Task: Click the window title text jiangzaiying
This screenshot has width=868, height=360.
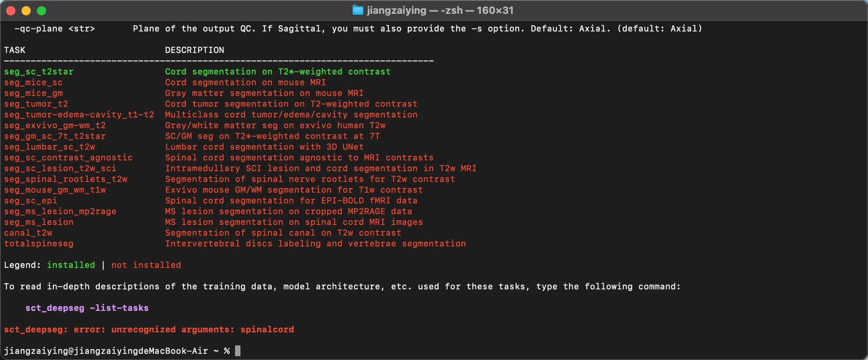Action: [x=396, y=10]
